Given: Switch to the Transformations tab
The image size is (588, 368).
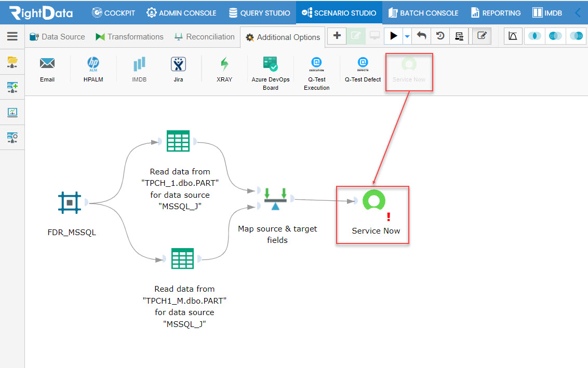Looking at the screenshot, I should click(x=130, y=37).
